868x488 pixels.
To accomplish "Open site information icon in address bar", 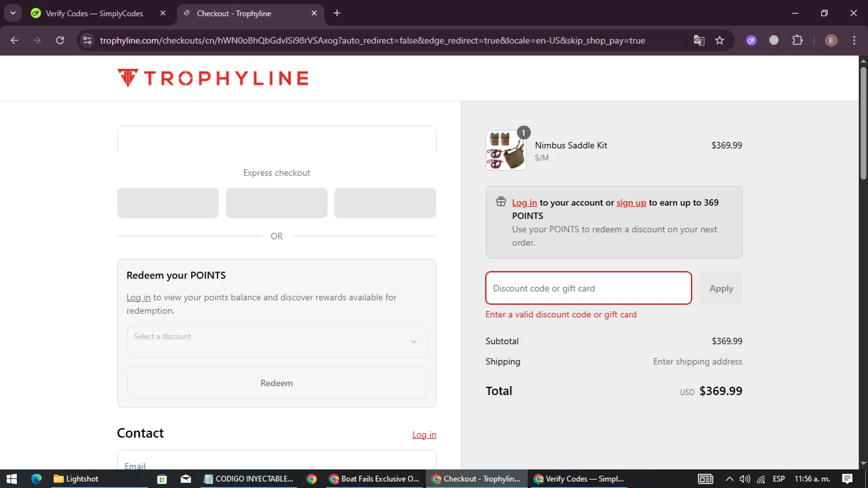I will pos(87,41).
